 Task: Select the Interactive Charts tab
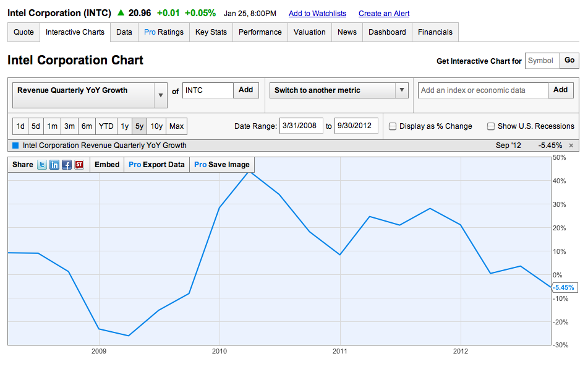[x=75, y=32]
